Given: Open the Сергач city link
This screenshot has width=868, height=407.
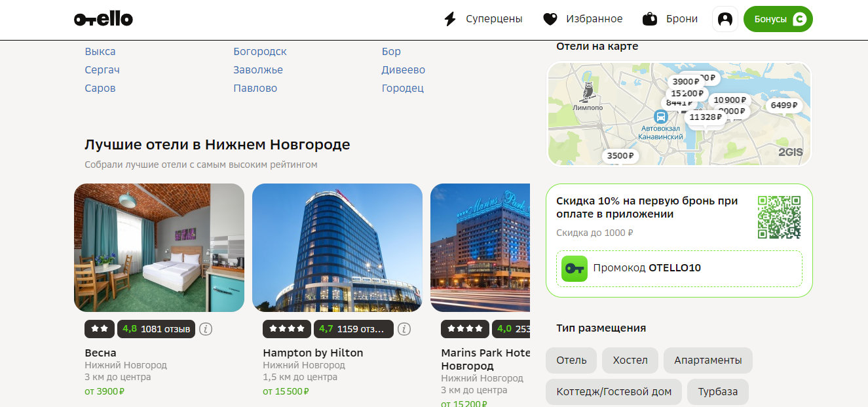Looking at the screenshot, I should [102, 70].
